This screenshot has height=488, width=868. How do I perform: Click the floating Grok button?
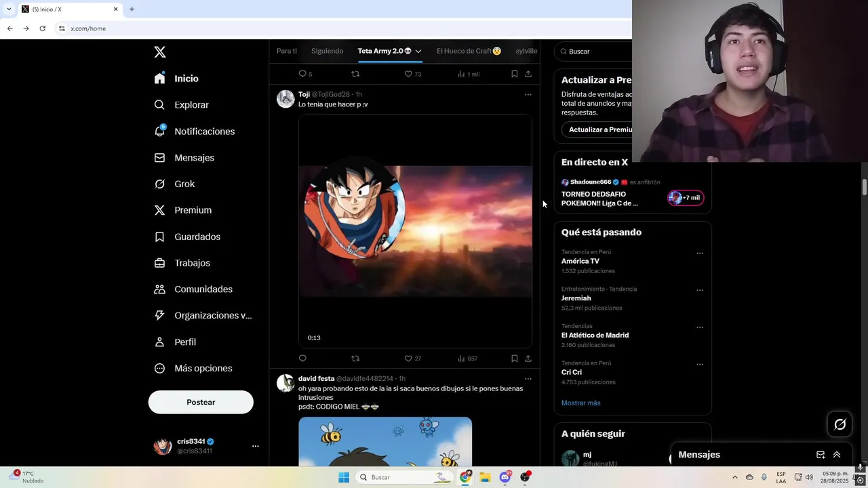(840, 424)
